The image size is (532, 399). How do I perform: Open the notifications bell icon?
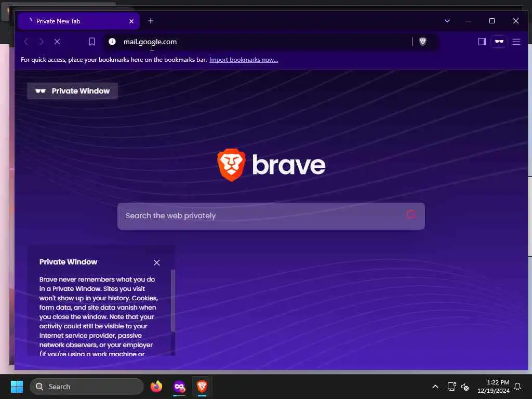[517, 387]
